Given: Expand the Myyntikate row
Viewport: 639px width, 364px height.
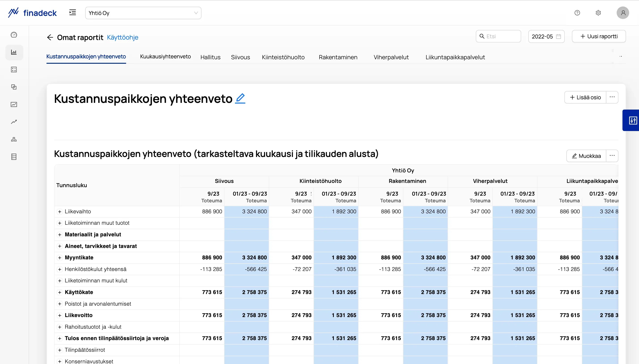Looking at the screenshot, I should pyautogui.click(x=59, y=258).
